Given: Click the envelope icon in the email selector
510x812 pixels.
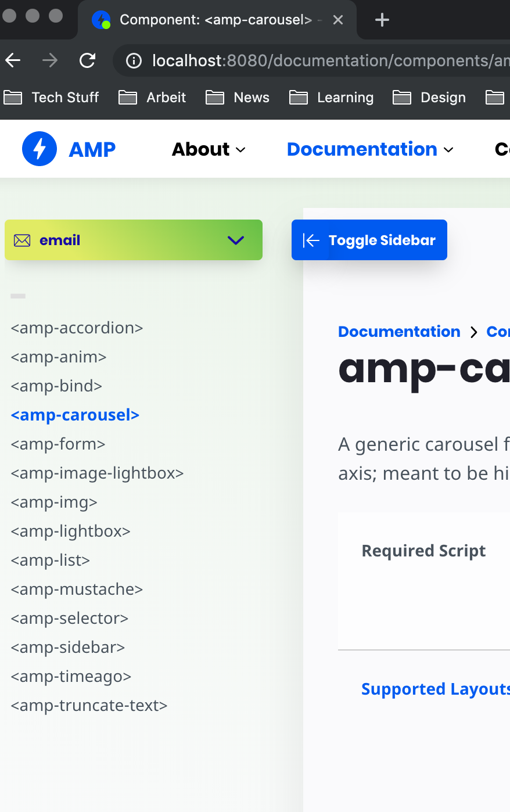Looking at the screenshot, I should [x=22, y=239].
